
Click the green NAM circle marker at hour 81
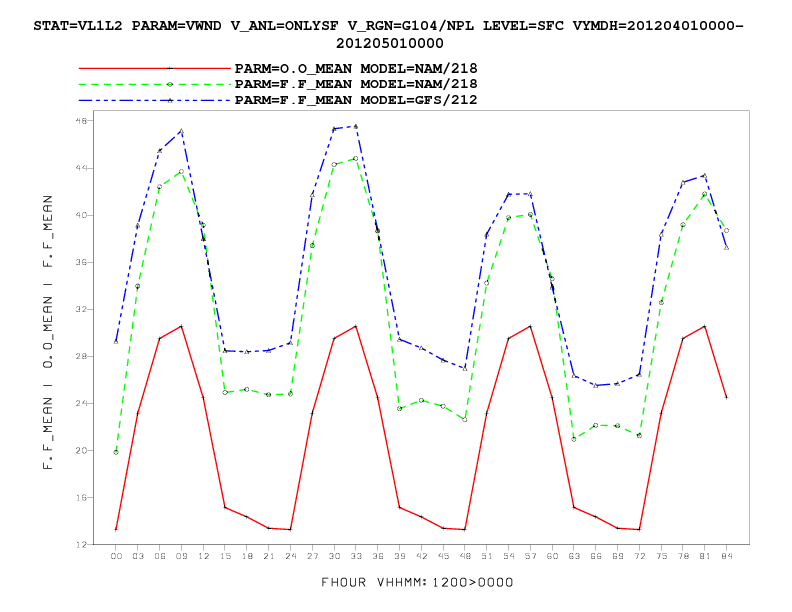click(705, 194)
